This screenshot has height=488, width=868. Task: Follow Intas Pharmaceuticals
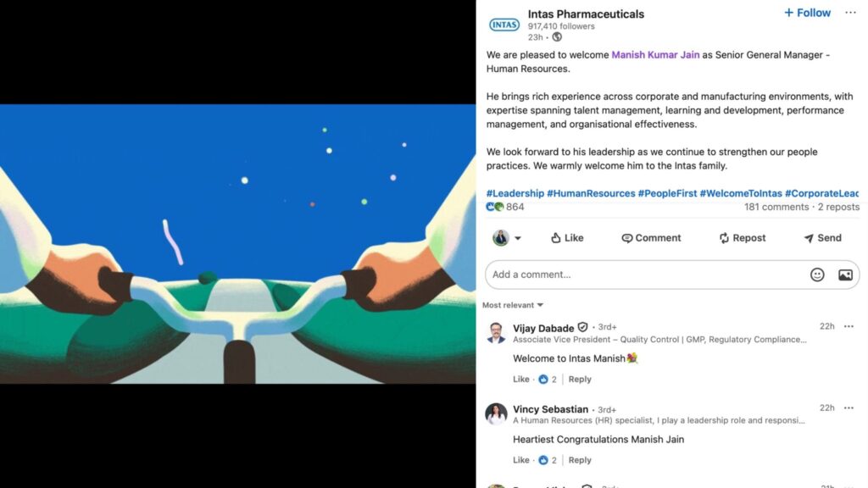pyautogui.click(x=807, y=13)
